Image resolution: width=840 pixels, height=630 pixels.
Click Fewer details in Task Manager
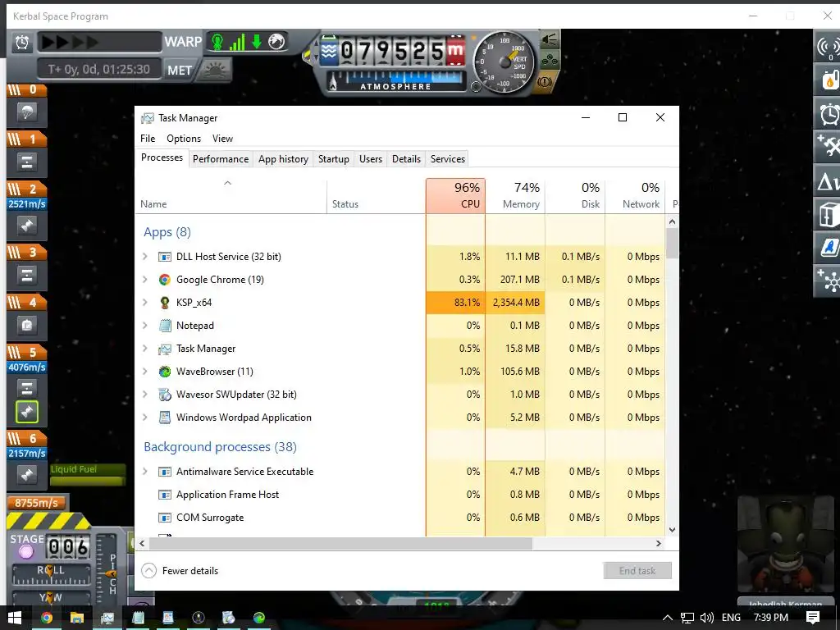point(180,571)
